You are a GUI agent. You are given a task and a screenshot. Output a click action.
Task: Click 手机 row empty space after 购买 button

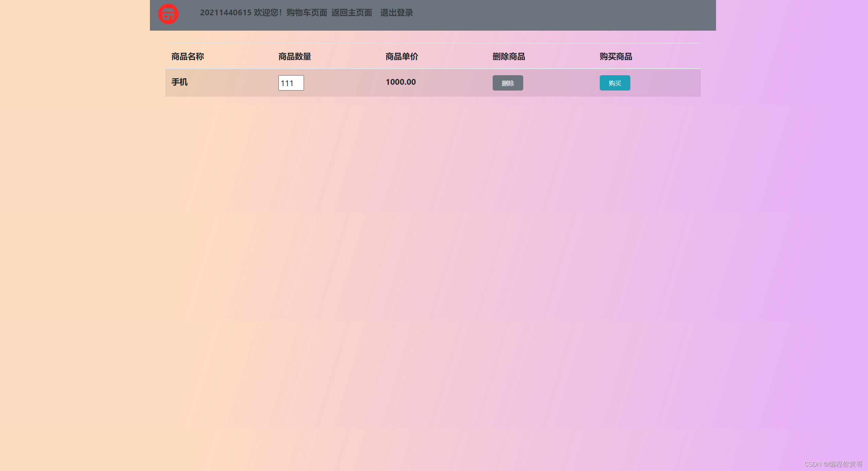click(666, 83)
